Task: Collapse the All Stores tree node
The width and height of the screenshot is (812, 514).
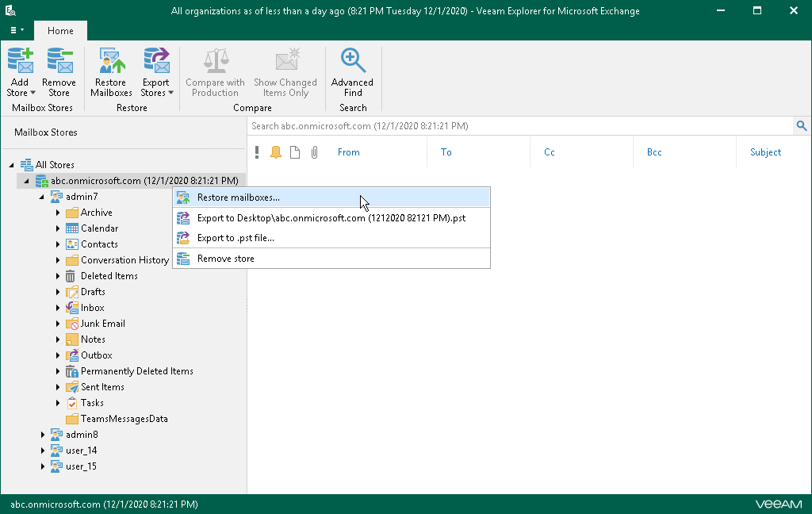Action: (x=11, y=165)
